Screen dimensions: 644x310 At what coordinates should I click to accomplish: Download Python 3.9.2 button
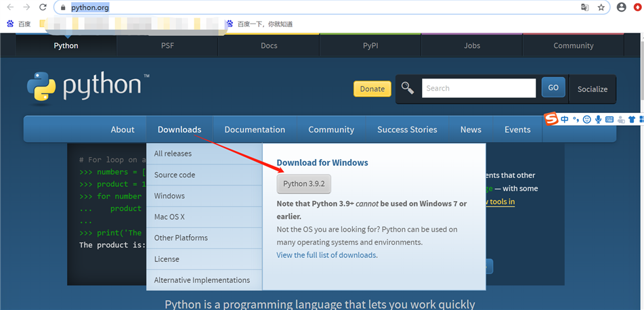(304, 183)
